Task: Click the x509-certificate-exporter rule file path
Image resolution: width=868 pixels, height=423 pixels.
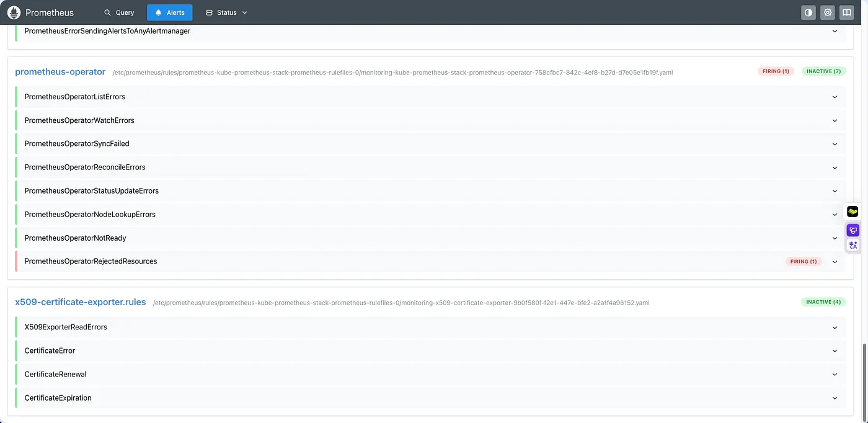Action: pyautogui.click(x=401, y=303)
